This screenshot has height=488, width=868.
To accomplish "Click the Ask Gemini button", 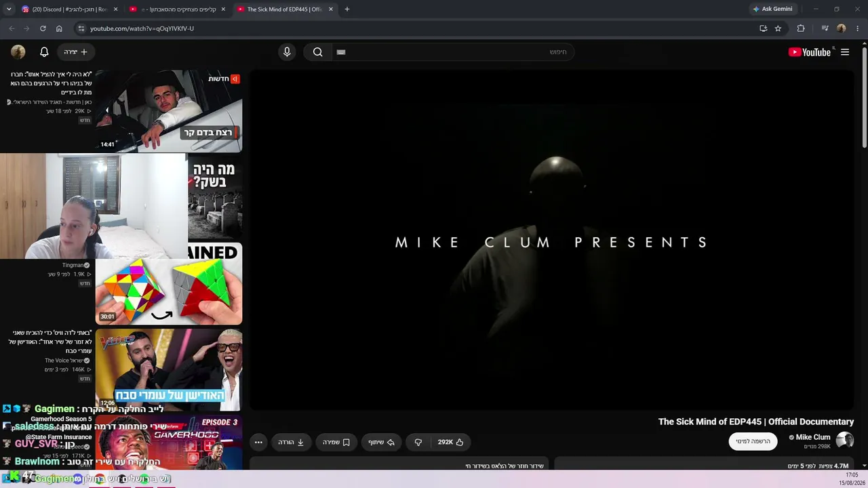I will [772, 9].
